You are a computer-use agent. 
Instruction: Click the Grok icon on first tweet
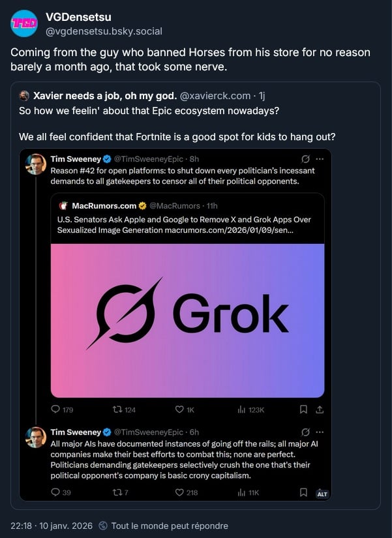coord(305,158)
